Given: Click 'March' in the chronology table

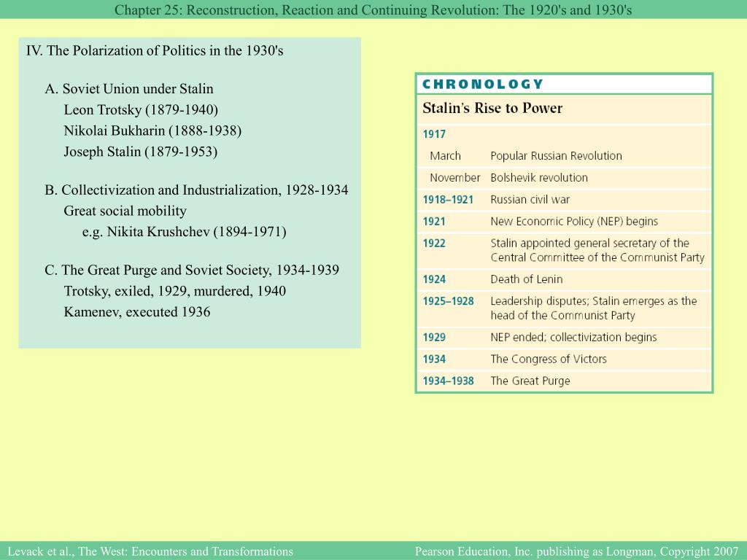Looking at the screenshot, I should (445, 156).
